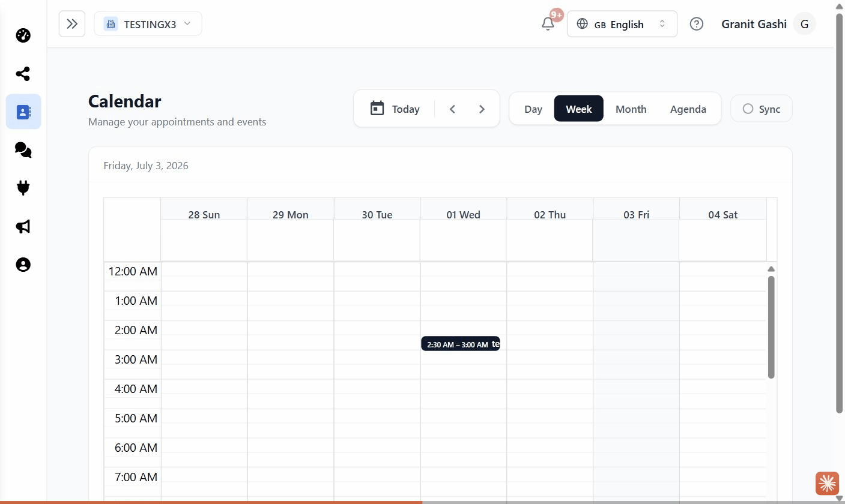The height and width of the screenshot is (504, 845).
Task: Click the 7:00 AM time label
Action: coord(136,477)
